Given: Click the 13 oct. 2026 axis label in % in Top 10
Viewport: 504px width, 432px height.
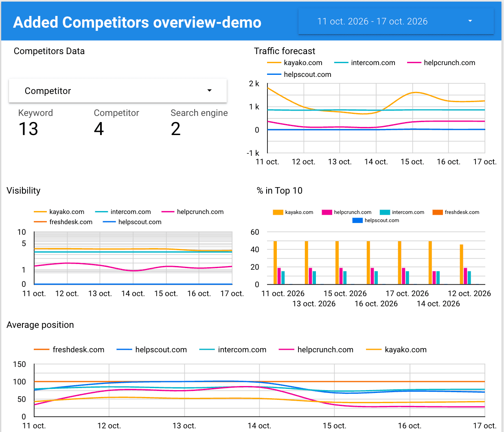Looking at the screenshot, I should coord(314,304).
